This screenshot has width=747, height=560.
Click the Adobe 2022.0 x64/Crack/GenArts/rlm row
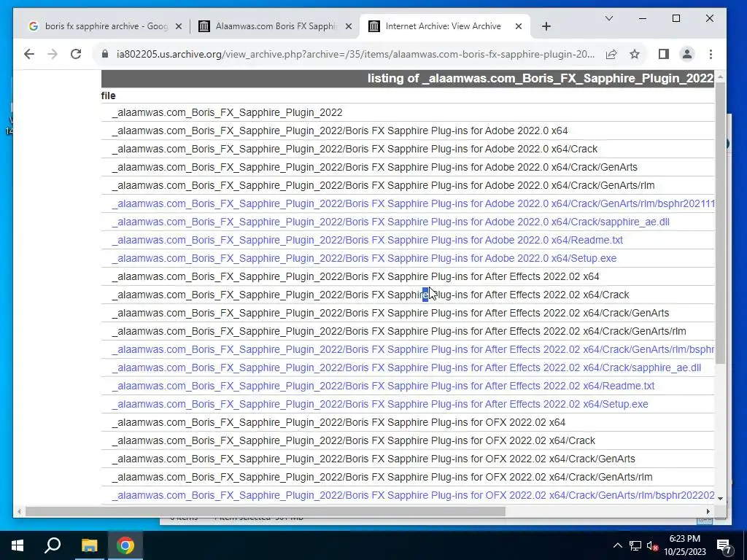click(408, 185)
